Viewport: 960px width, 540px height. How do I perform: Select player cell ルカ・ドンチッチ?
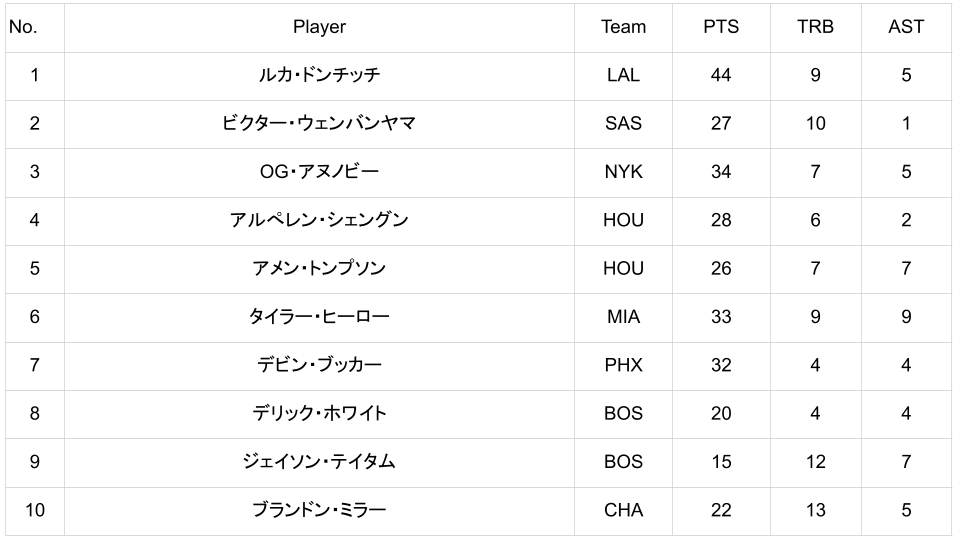(319, 75)
